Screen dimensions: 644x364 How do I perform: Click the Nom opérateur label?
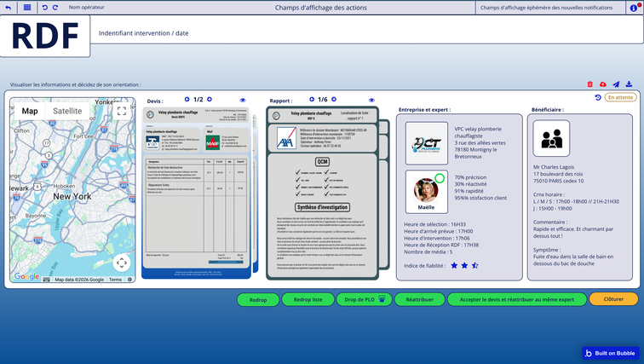click(x=86, y=8)
